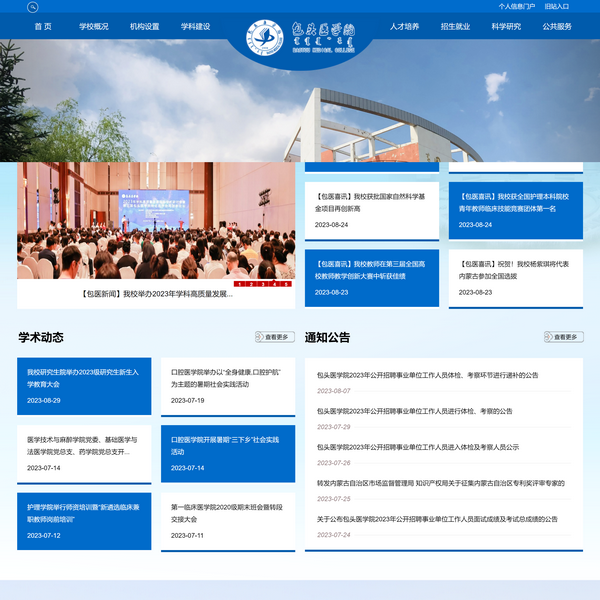Click 查看更多 button beside 学术动态
The width and height of the screenshot is (600, 600).
(275, 337)
